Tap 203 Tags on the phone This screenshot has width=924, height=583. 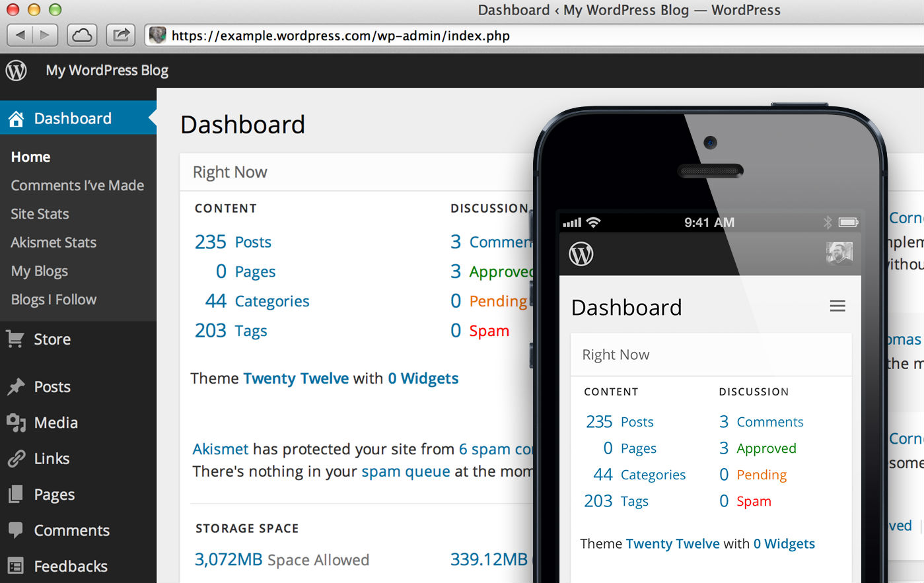616,501
